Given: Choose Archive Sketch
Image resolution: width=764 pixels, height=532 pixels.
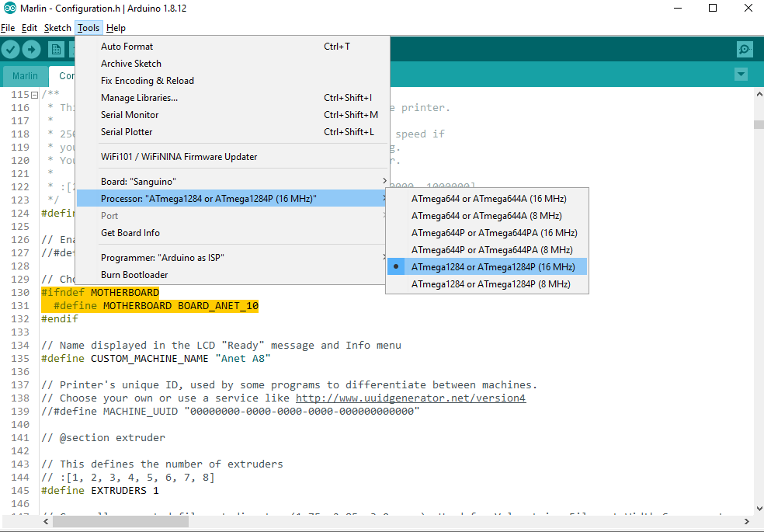Looking at the screenshot, I should pos(233,64).
